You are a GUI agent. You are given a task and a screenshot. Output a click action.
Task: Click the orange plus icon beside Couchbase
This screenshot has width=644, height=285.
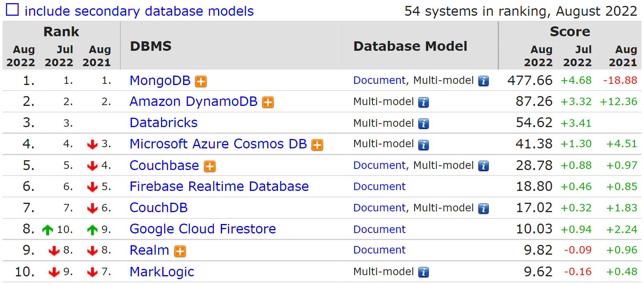[x=210, y=166]
